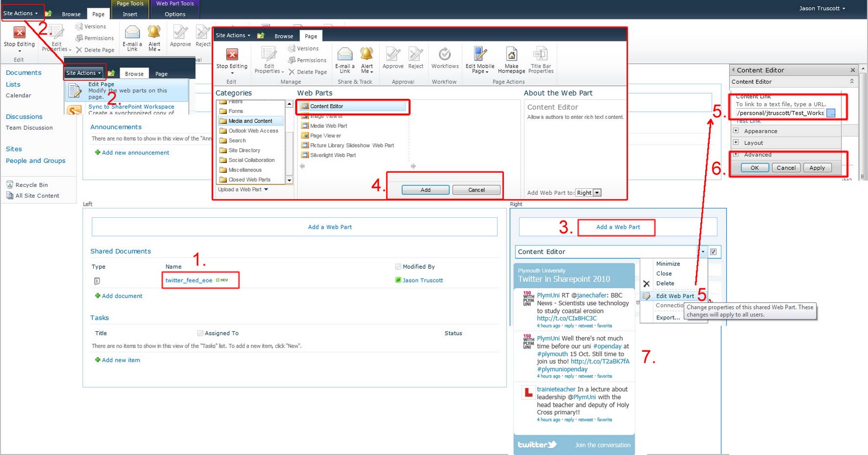Select the Content Editor web part icon in gallery

point(305,106)
